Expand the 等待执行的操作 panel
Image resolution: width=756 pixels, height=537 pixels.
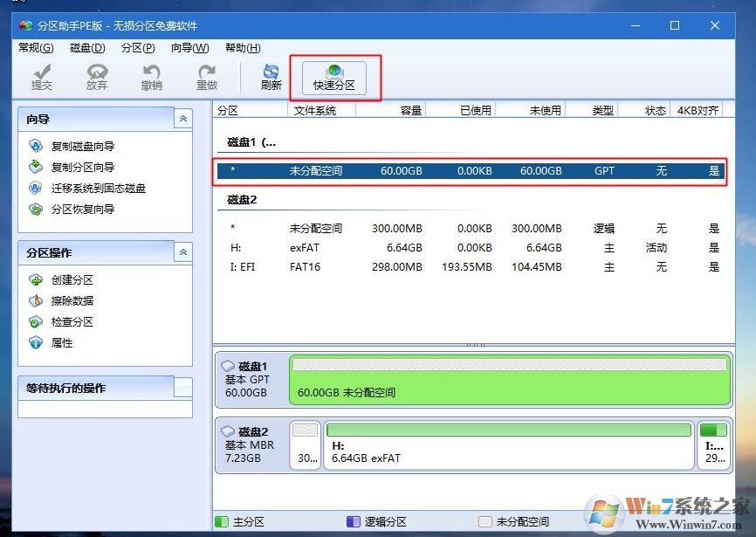182,388
